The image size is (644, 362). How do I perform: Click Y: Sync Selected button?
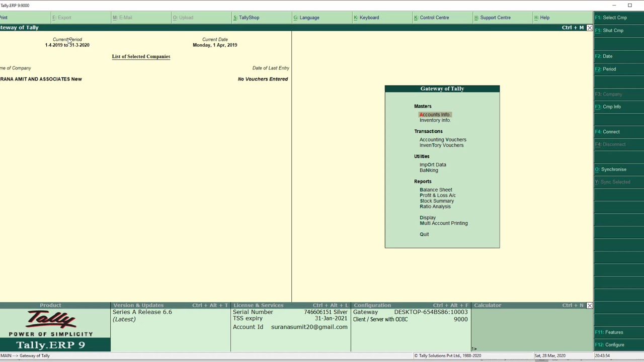click(x=619, y=182)
